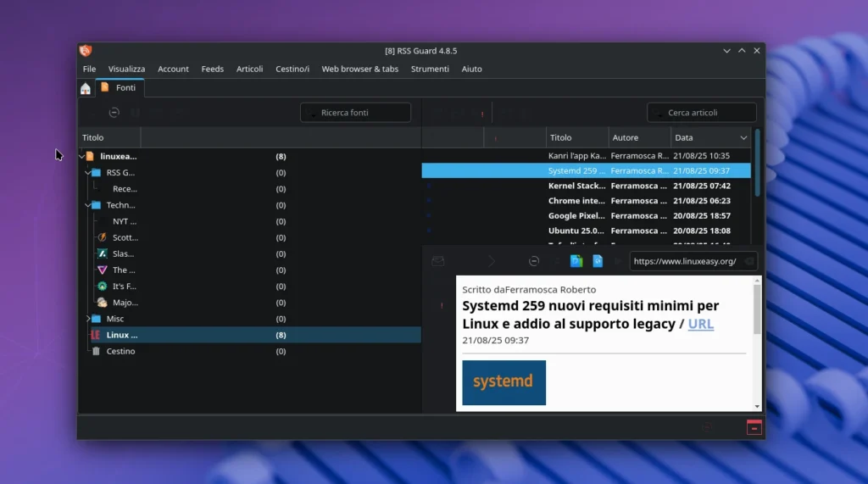Select the Rece... feed row
868x484 pixels.
[249, 189]
